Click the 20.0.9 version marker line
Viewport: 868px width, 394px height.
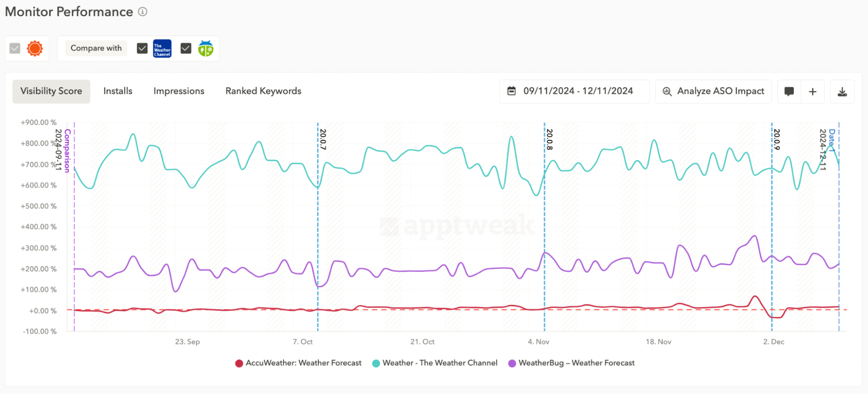point(772,226)
